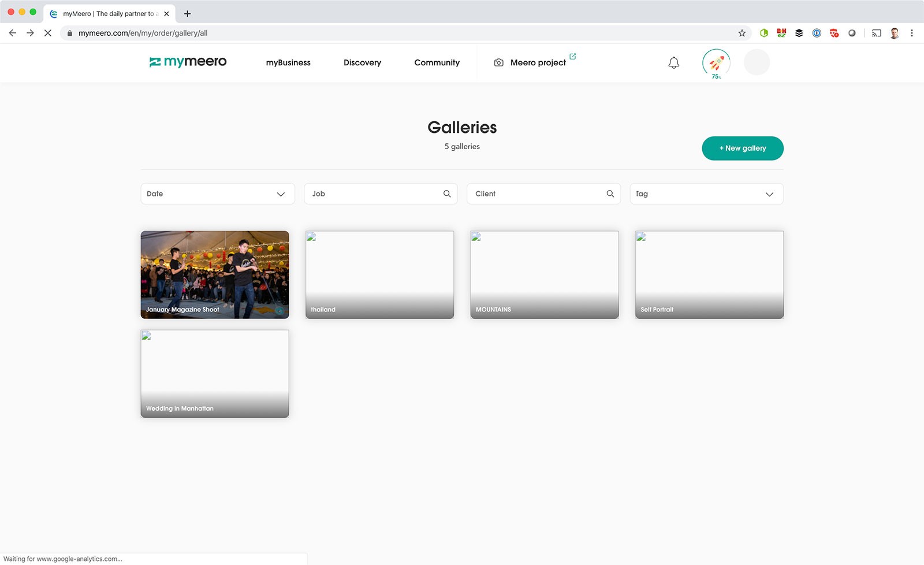
Task: Click the New gallery button
Action: [742, 148]
